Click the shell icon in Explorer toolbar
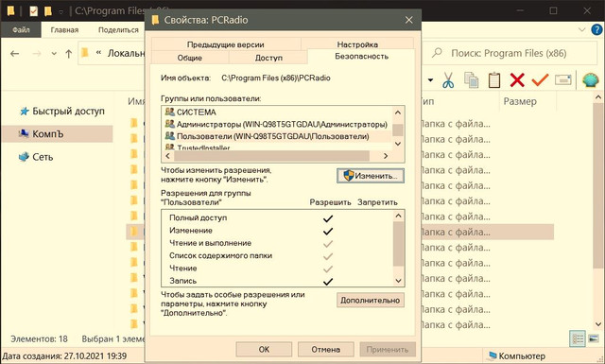This screenshot has width=605, height=364. pos(590,80)
